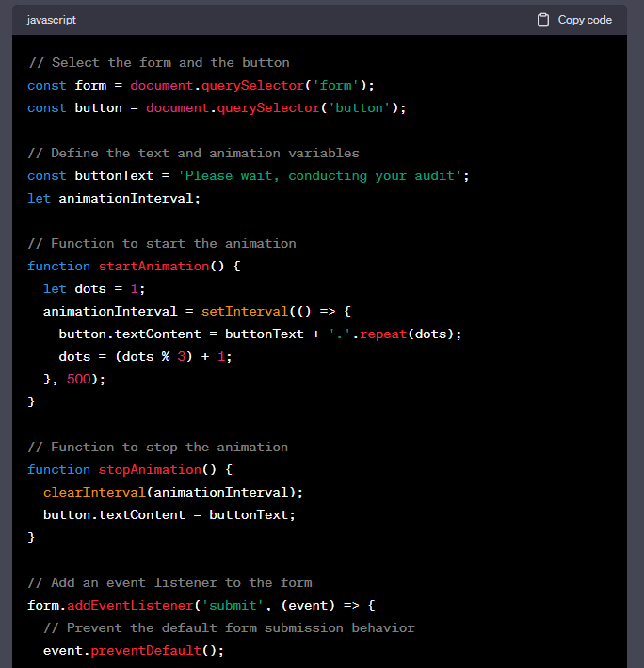
Task: Click the startAnimation function name
Action: point(153,267)
